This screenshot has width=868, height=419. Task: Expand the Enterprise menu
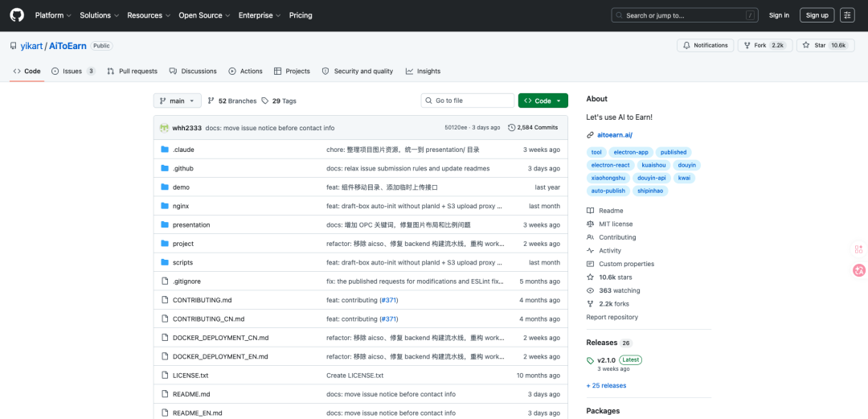(259, 15)
